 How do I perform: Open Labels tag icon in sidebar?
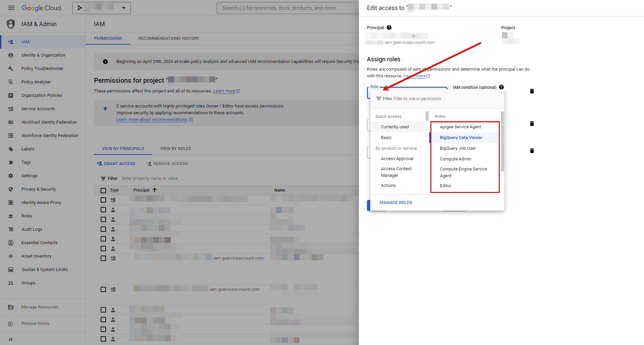[x=11, y=149]
